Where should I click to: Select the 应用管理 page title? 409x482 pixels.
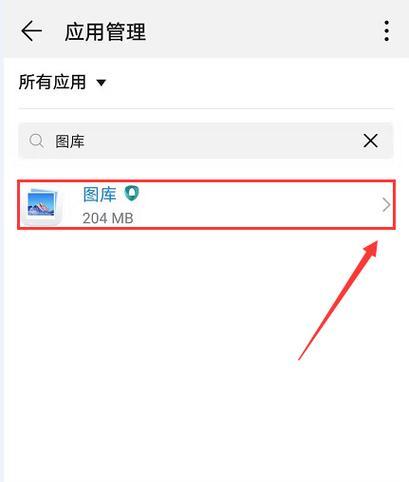point(105,32)
